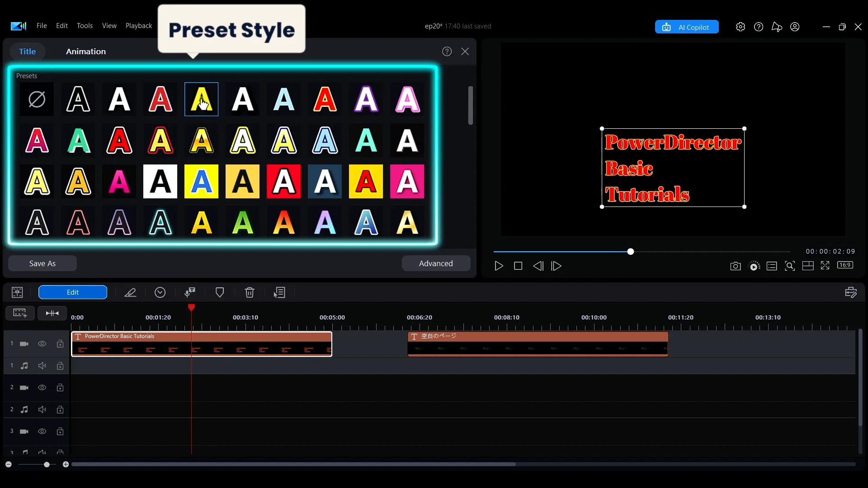Lock video track 3
Image resolution: width=868 pixels, height=488 pixels.
click(60, 431)
